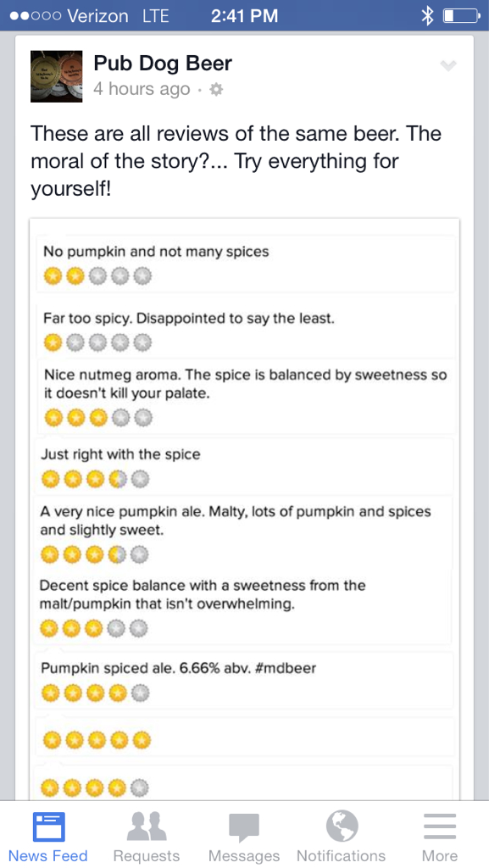Open the Pub Dog Beer page name
The height and width of the screenshot is (868, 489).
[x=163, y=63]
